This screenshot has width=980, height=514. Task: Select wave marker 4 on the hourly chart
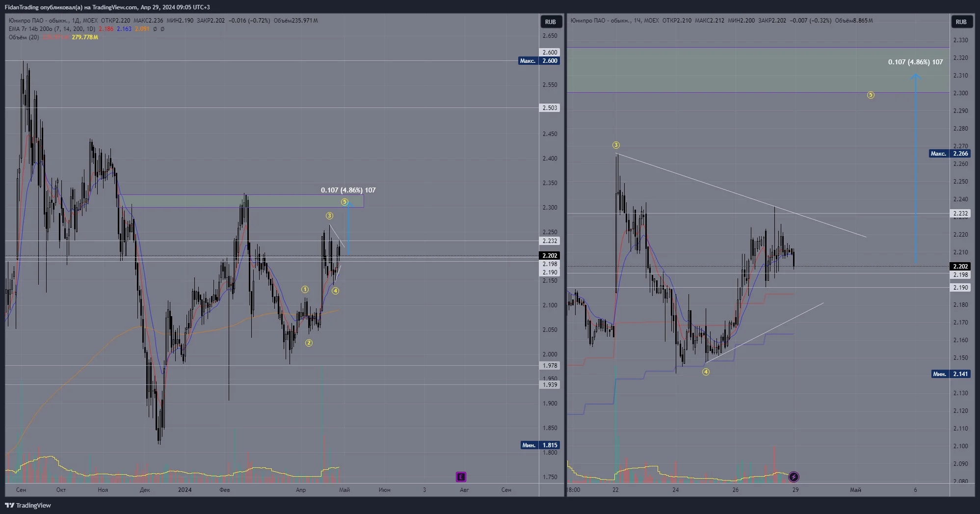[706, 372]
